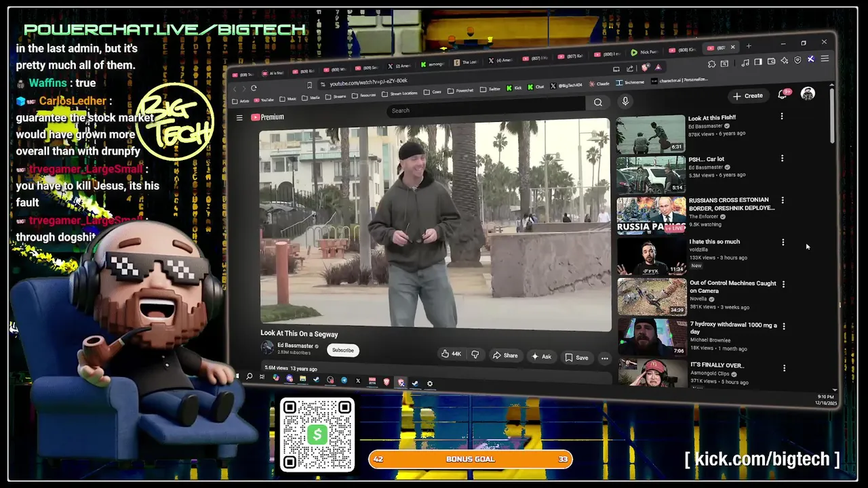Open Ed Bassmaster channel name link
The height and width of the screenshot is (488, 868).
[x=295, y=346]
